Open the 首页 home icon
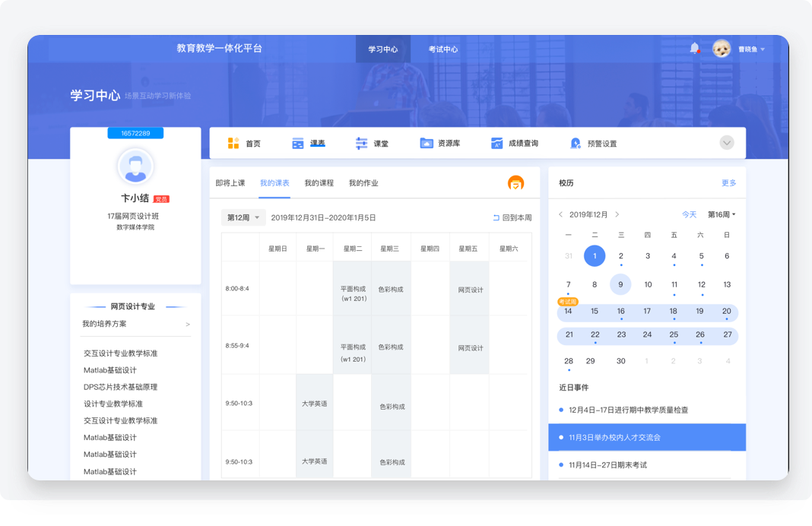Screen dimensions: 812x526 click(233, 143)
